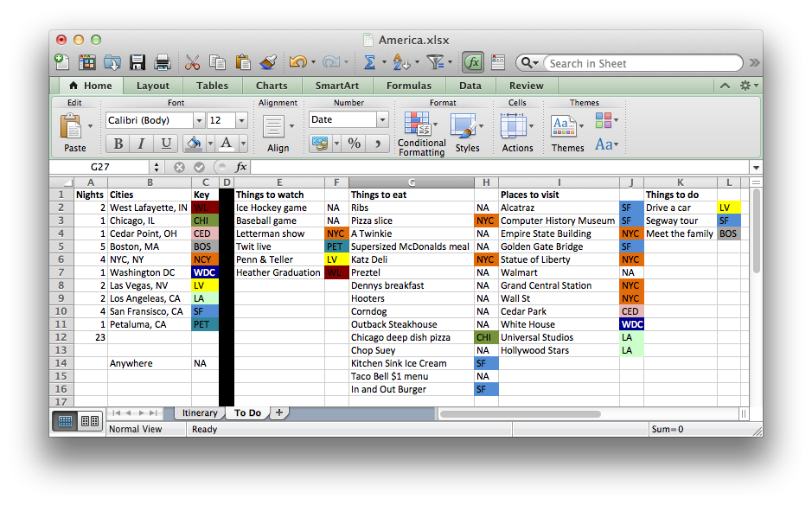Collapse the ribbon with the up chevron
This screenshot has width=812, height=505.
725,86
